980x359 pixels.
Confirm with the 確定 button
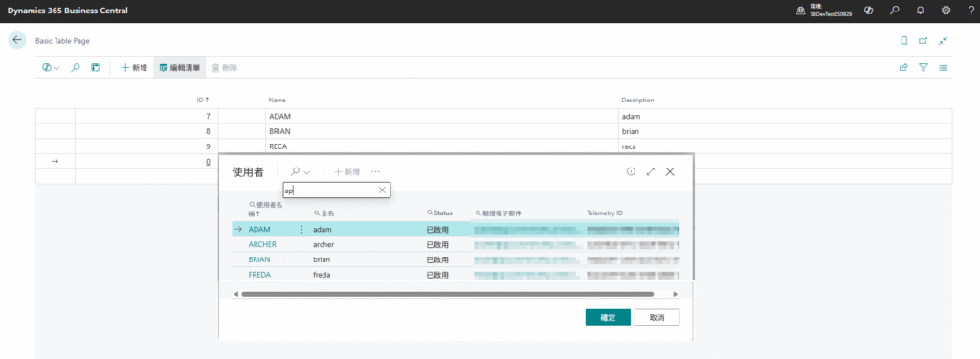pyautogui.click(x=608, y=318)
